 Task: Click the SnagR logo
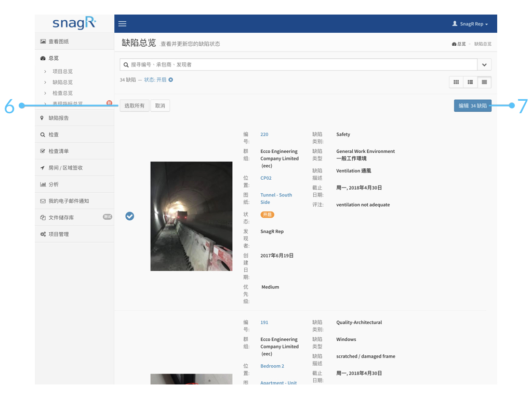point(74,23)
